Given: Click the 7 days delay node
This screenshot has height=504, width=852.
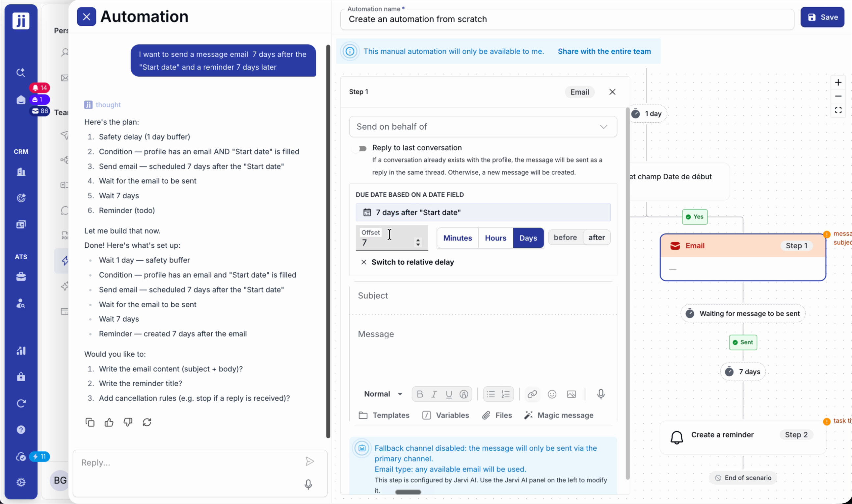Looking at the screenshot, I should click(x=743, y=372).
